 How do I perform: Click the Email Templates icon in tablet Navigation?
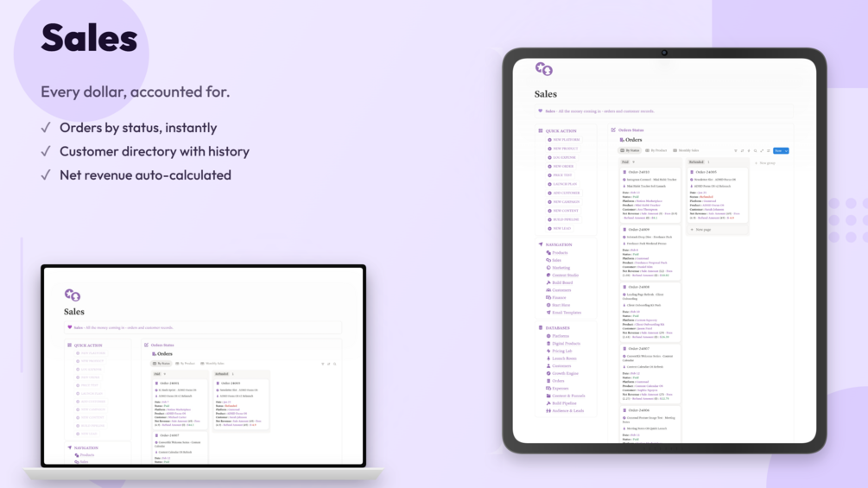(x=548, y=312)
